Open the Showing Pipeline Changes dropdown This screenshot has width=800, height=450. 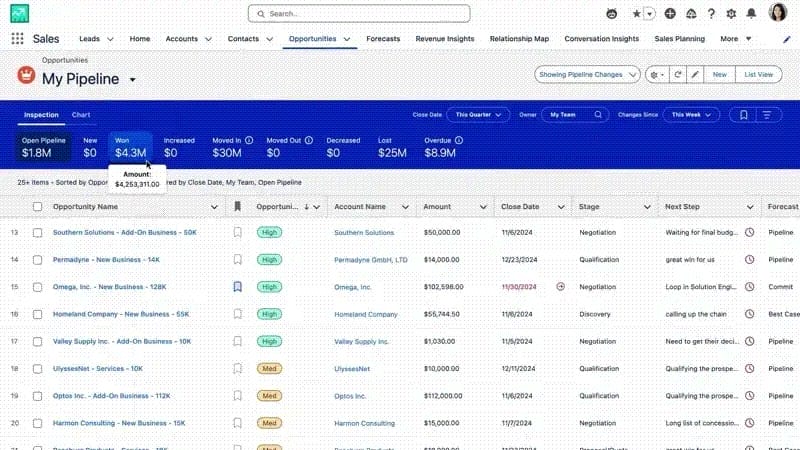point(587,74)
